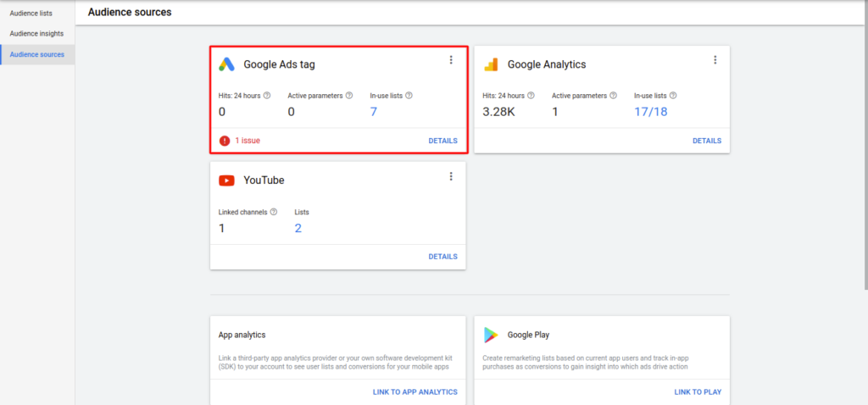The height and width of the screenshot is (405, 868).
Task: Click help icon beside Google Ads Hits: 24 hours
Action: click(x=267, y=96)
